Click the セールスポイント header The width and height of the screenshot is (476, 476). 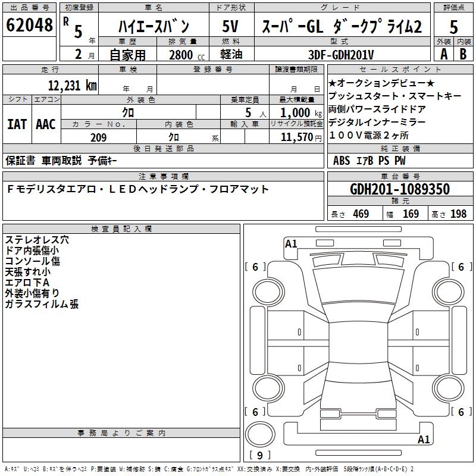point(400,69)
